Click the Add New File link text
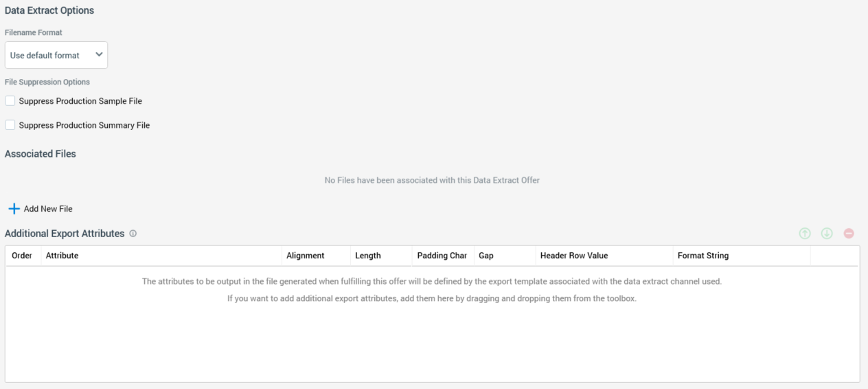Image resolution: width=868 pixels, height=389 pixels. 48,209
